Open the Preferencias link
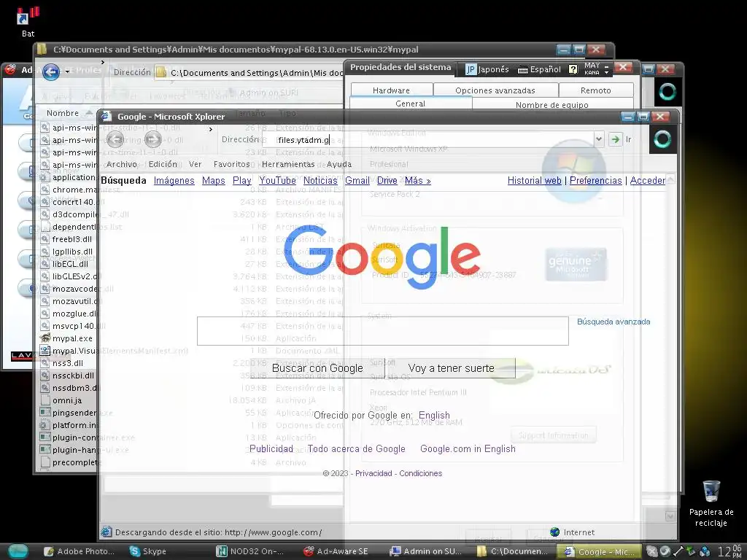The width and height of the screenshot is (747, 560). pyautogui.click(x=595, y=181)
